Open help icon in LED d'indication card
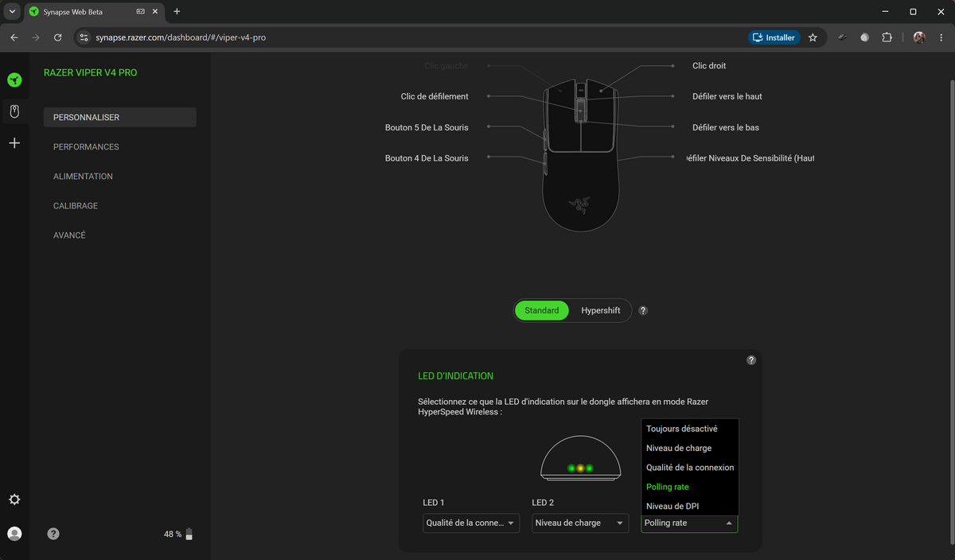Screen dimensions: 955x560 (751, 360)
